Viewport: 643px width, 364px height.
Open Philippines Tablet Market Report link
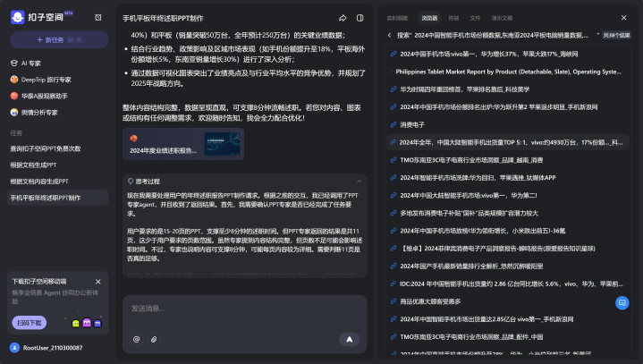(x=508, y=72)
